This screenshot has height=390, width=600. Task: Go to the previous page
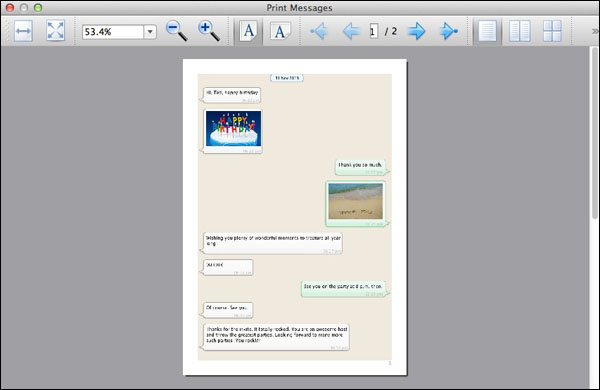tap(351, 31)
